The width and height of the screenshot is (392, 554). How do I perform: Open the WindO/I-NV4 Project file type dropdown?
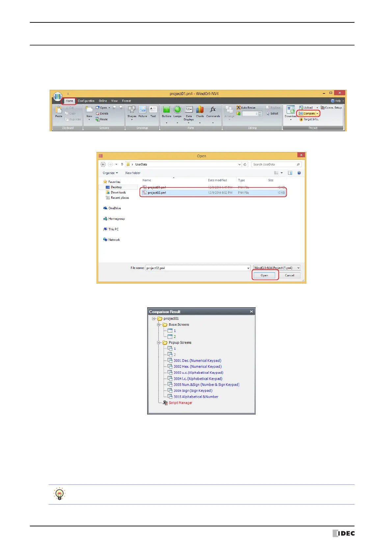[x=277, y=268]
